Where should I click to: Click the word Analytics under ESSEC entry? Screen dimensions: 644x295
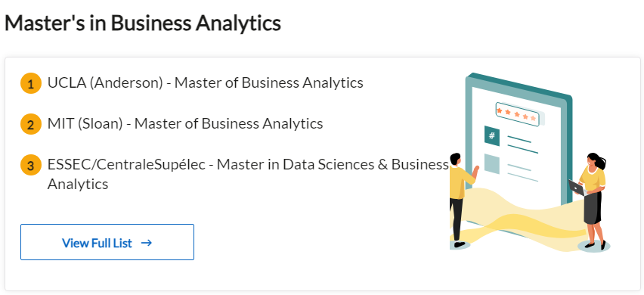pyautogui.click(x=78, y=184)
